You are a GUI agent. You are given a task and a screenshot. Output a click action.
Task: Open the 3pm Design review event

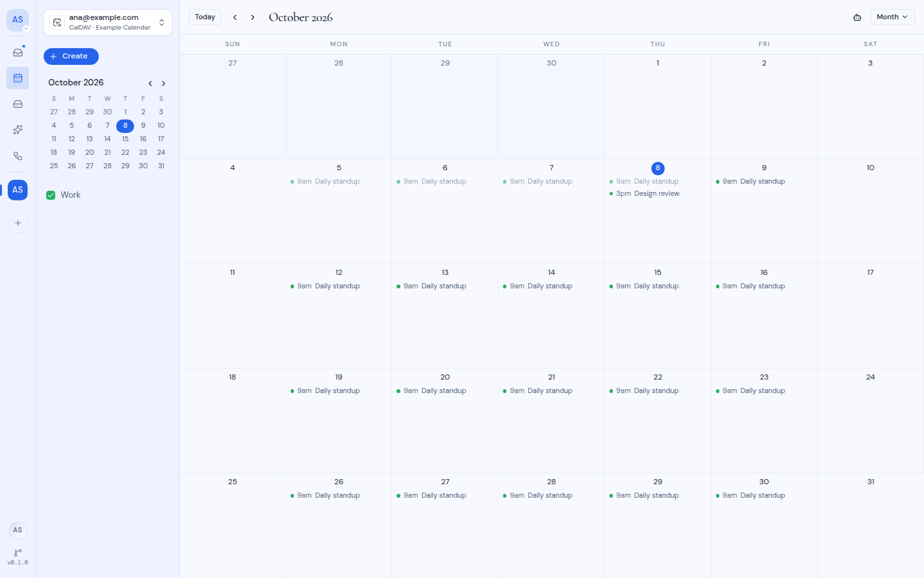point(658,194)
